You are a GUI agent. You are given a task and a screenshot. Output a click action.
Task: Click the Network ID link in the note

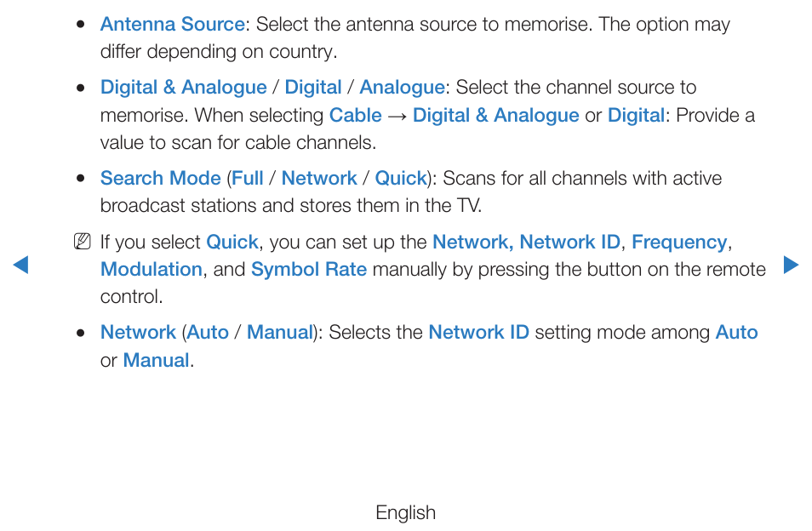(569, 242)
